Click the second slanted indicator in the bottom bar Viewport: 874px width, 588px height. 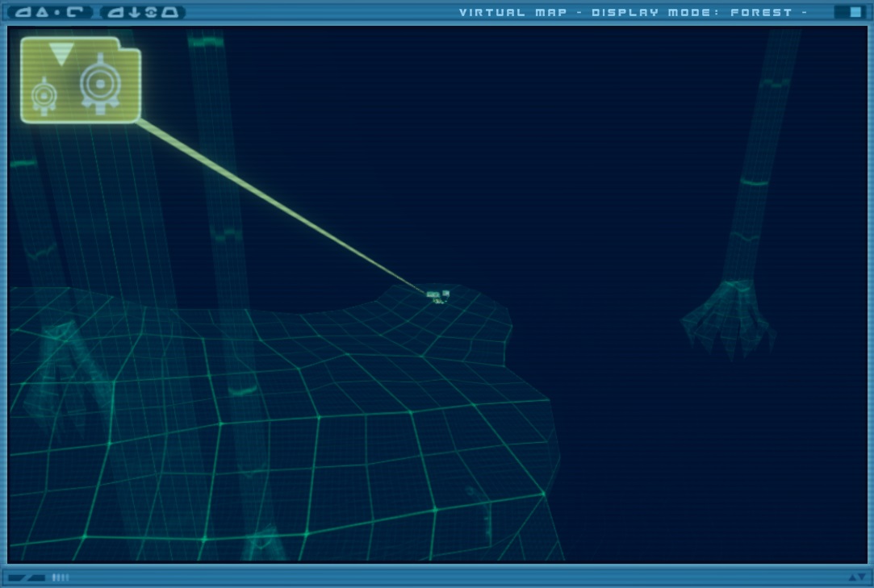coord(36,578)
